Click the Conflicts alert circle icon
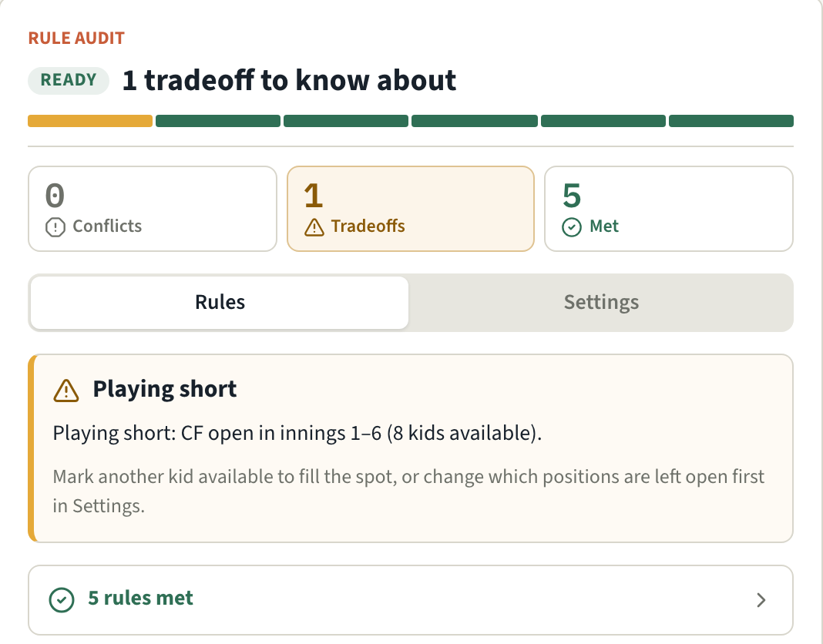Screen dimensions: 823x644 click(55, 227)
